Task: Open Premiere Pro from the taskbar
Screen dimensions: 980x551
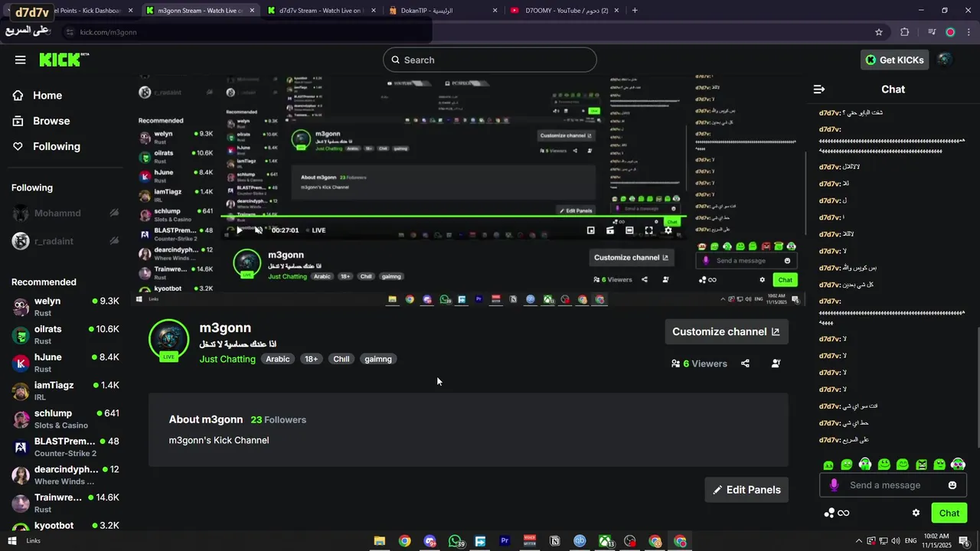Action: [x=505, y=541]
